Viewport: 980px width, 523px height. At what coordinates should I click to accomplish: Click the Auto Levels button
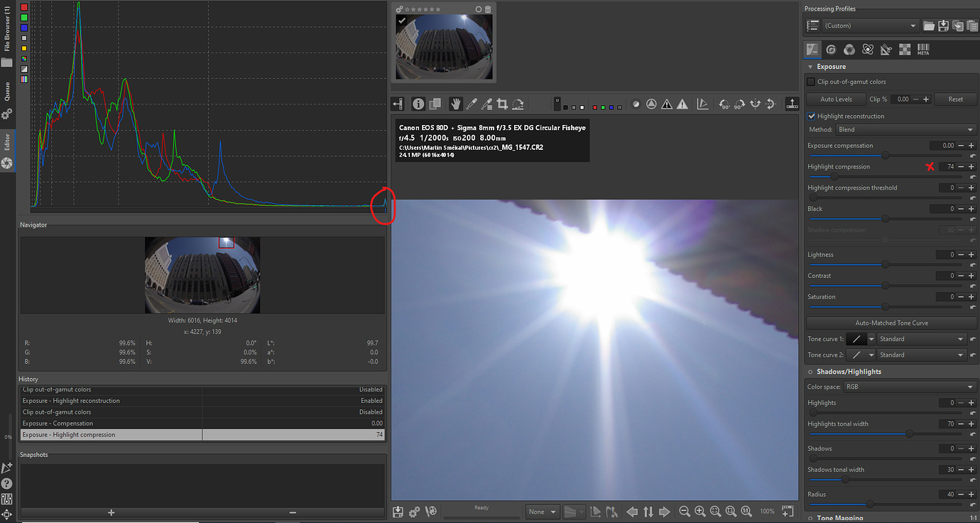point(836,99)
